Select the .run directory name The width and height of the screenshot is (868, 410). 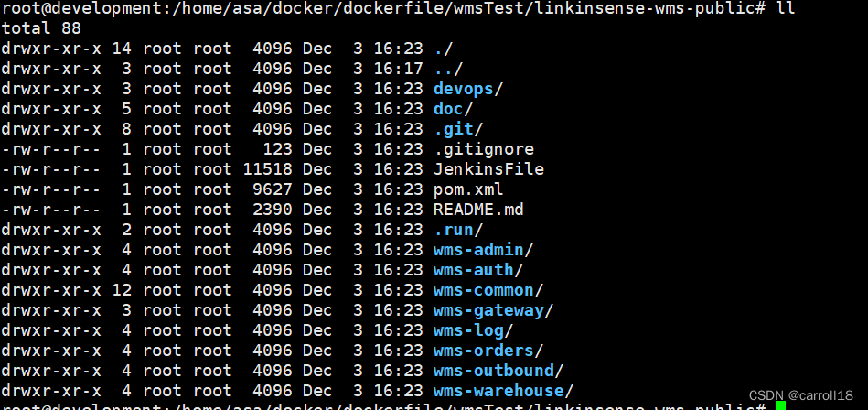[x=454, y=230]
